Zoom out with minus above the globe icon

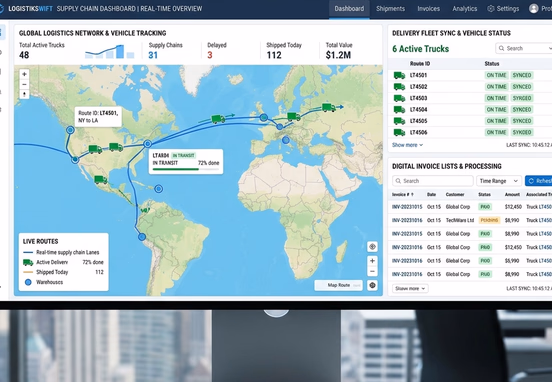[372, 271]
